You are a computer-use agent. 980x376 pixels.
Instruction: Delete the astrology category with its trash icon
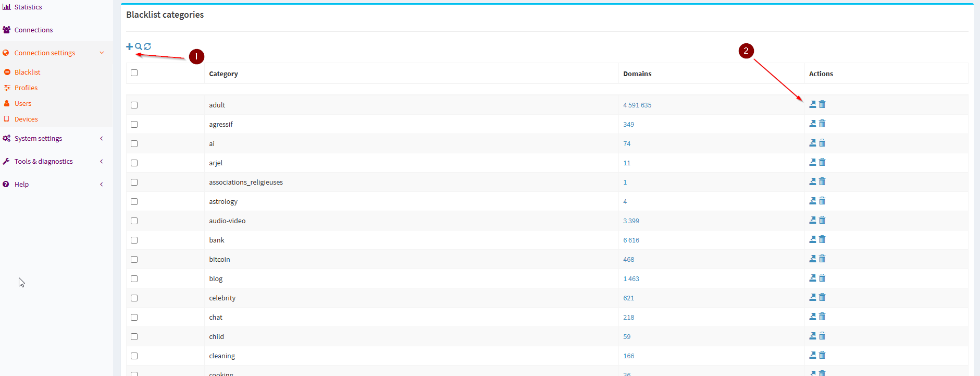point(822,201)
